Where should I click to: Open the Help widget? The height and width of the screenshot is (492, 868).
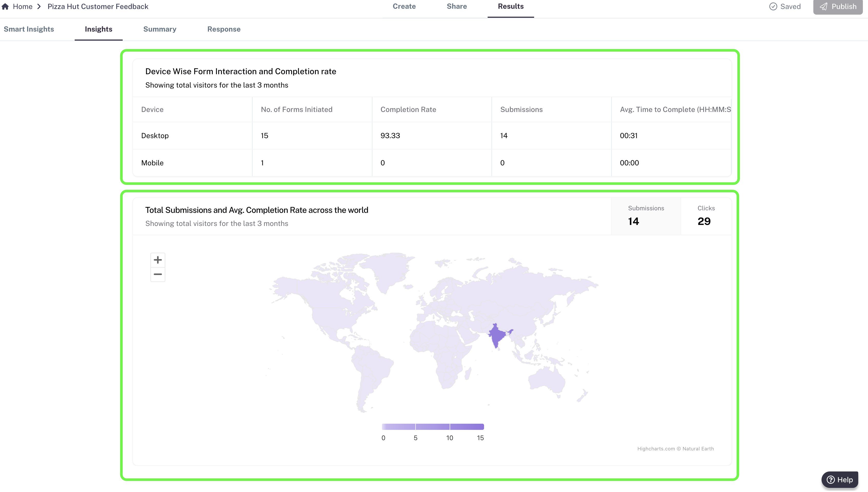840,479
